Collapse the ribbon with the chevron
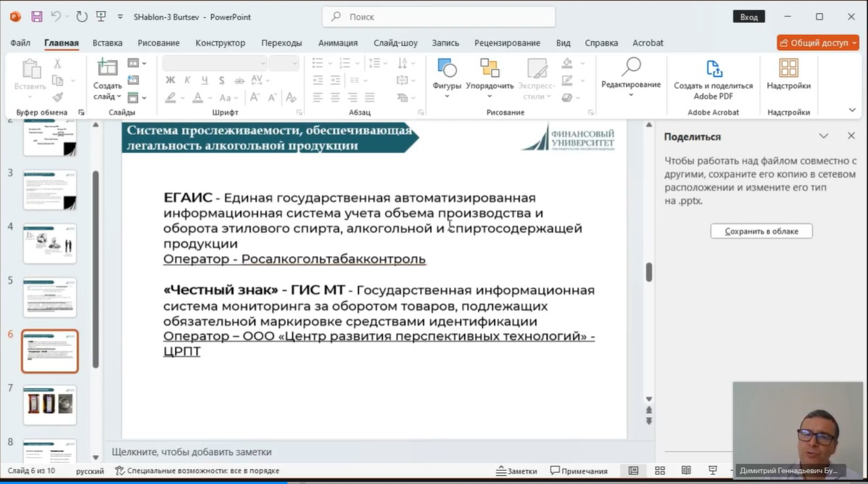 pyautogui.click(x=852, y=110)
